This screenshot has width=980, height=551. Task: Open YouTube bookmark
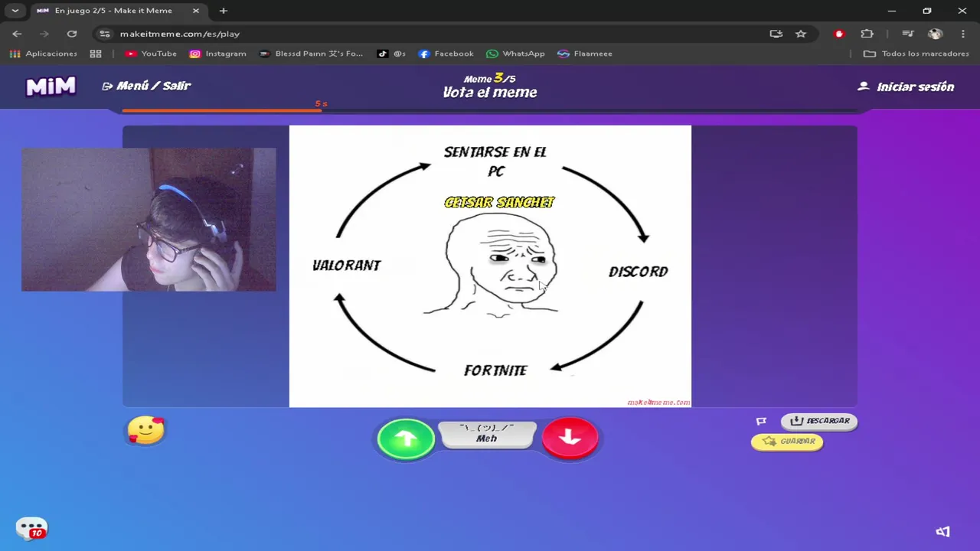tap(151, 54)
